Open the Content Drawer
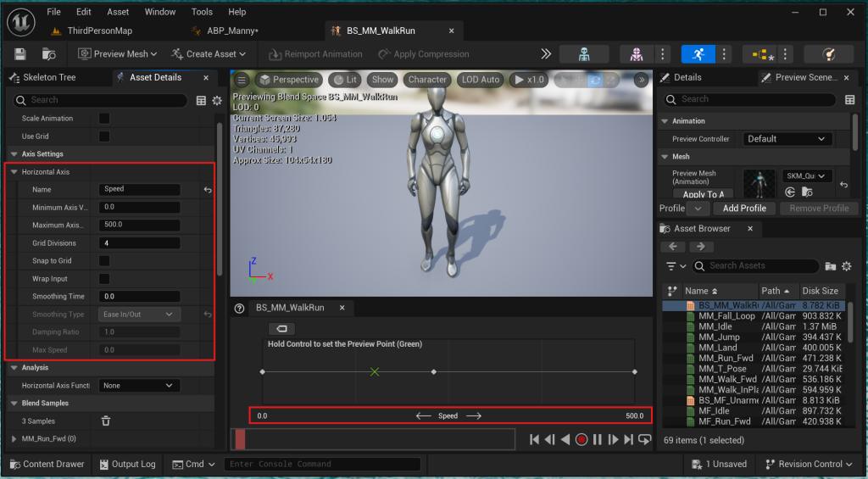The width and height of the screenshot is (868, 479). click(47, 464)
